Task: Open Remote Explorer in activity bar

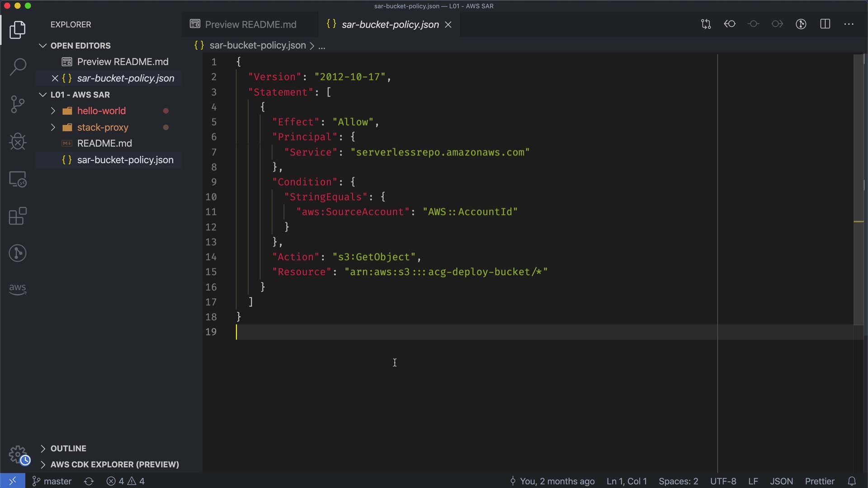Action: (x=18, y=179)
